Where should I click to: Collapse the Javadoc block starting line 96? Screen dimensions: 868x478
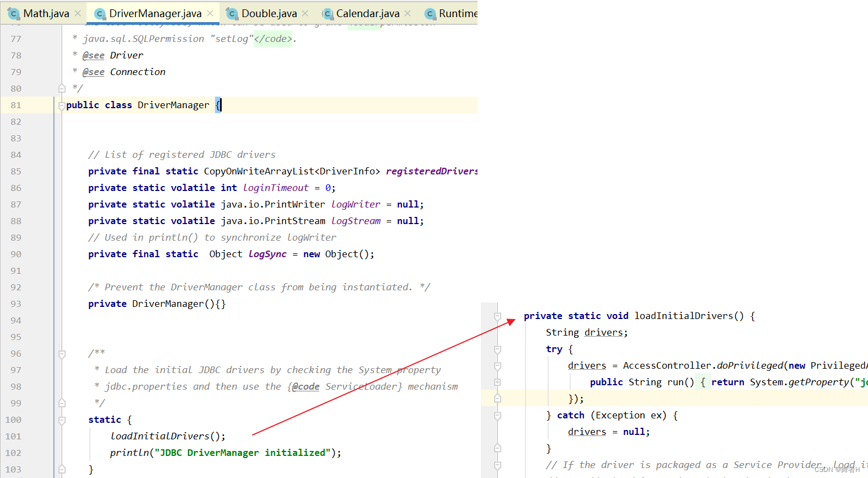tap(62, 353)
